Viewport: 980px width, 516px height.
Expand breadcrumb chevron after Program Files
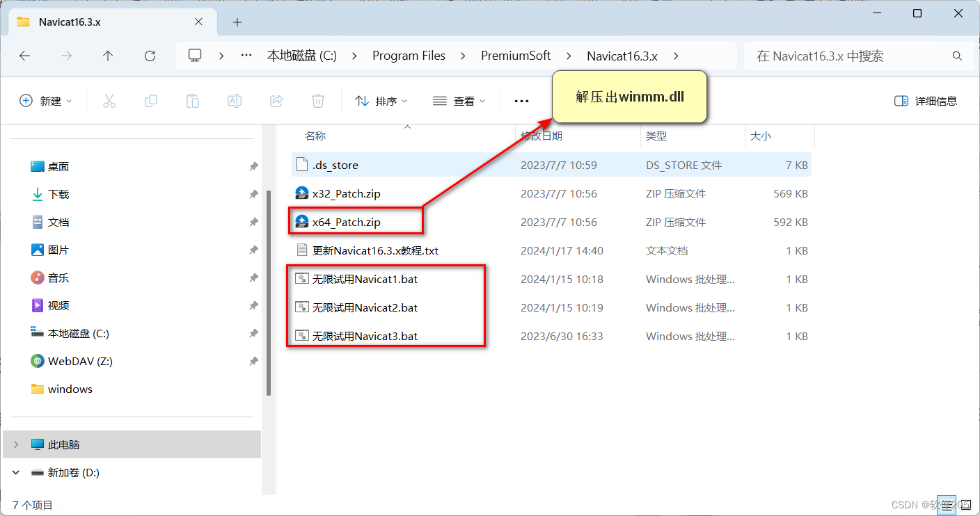[x=463, y=56]
